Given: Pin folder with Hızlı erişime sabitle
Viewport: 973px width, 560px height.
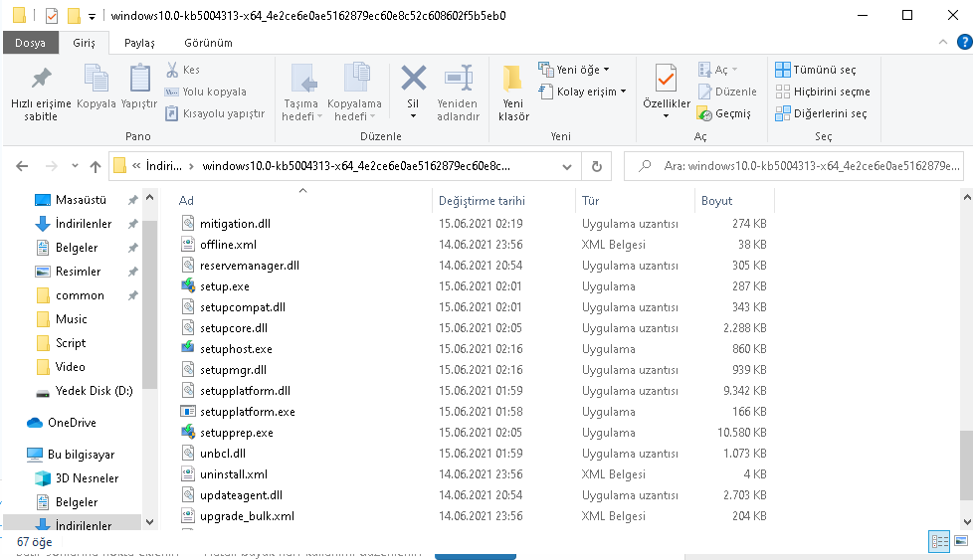Looking at the screenshot, I should pos(41,93).
